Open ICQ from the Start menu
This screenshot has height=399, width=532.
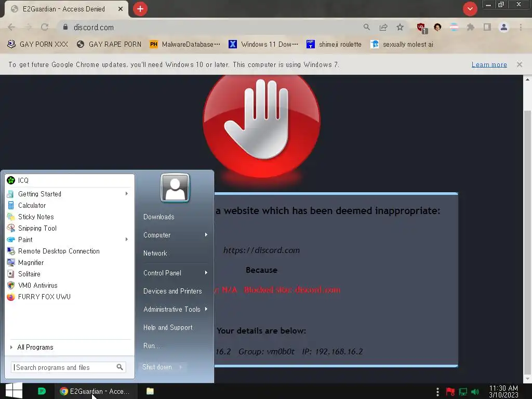coord(70,180)
